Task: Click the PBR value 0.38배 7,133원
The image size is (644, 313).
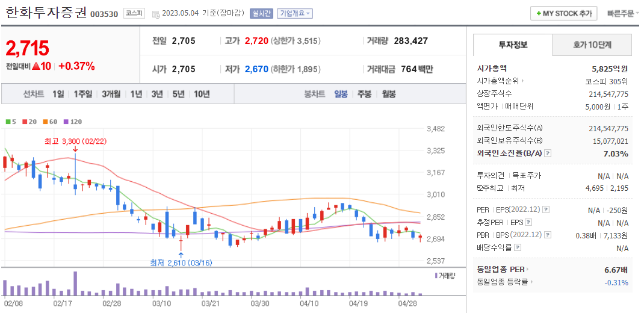Action: 602,235
